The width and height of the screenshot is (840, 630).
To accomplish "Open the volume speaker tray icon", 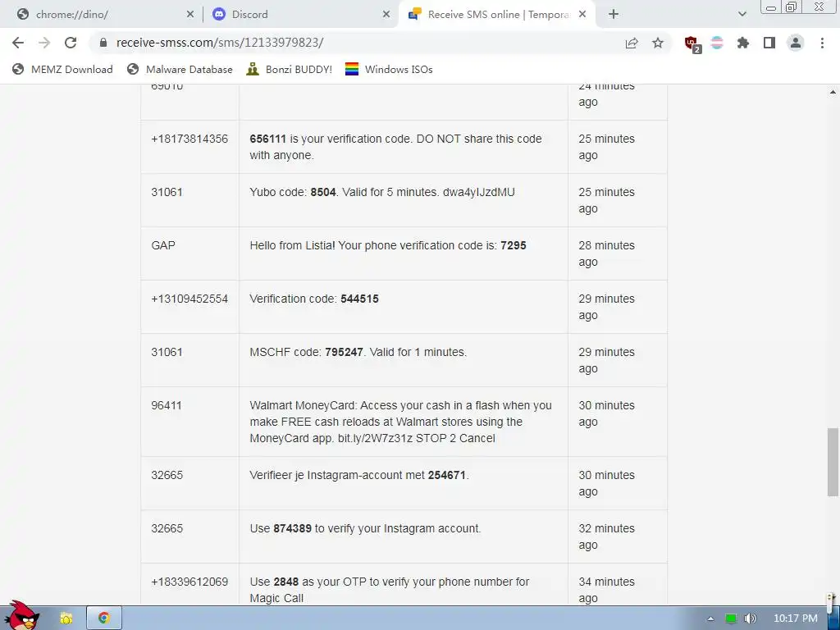I will tap(750, 619).
